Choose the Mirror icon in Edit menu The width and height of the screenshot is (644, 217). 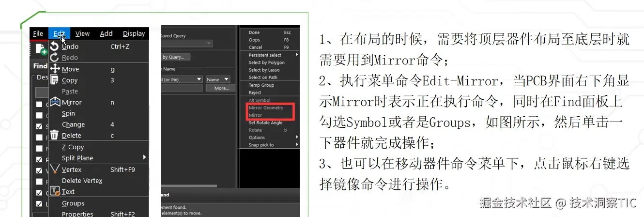(55, 102)
